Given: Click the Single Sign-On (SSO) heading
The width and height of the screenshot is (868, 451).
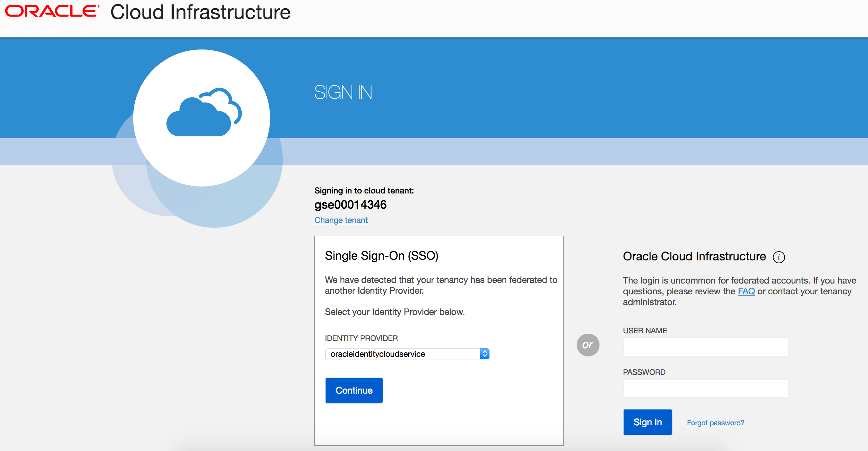Looking at the screenshot, I should [x=381, y=256].
